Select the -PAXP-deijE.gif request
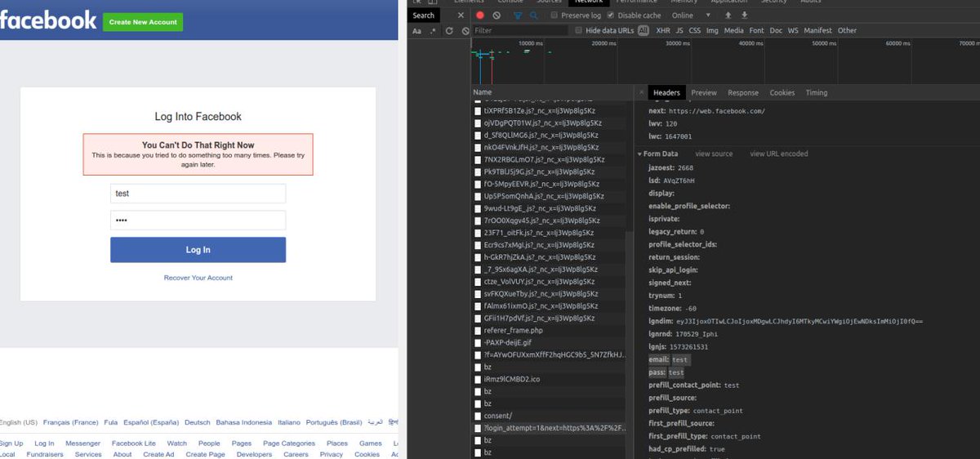 549,343
